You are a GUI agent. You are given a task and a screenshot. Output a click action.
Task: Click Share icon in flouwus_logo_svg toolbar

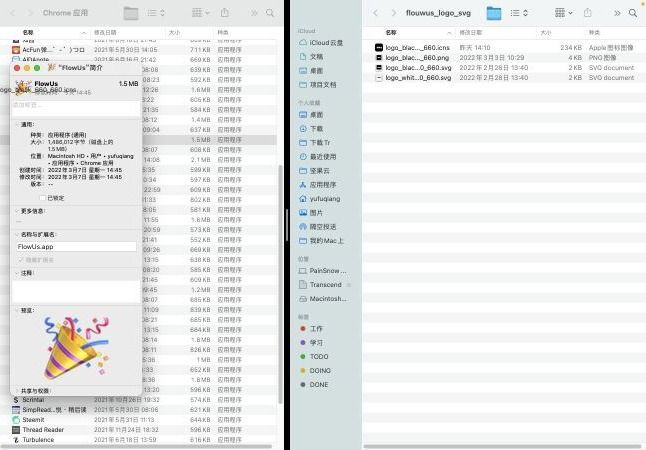pos(587,13)
